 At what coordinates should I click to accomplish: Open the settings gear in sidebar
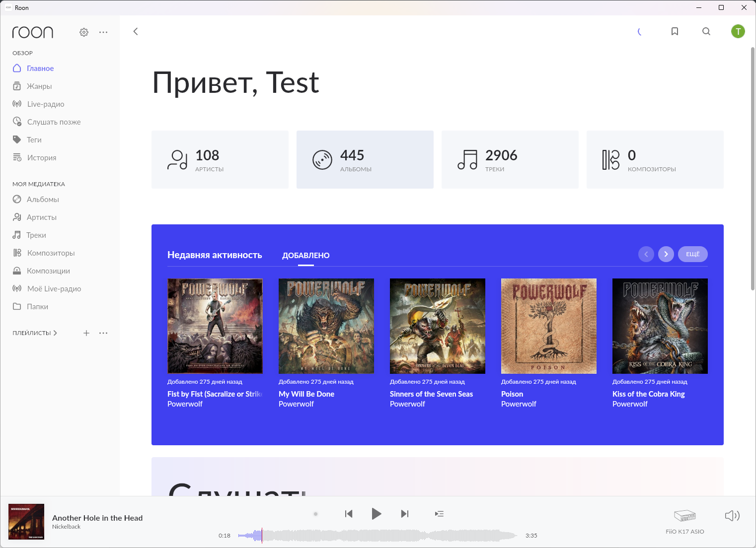[84, 32]
